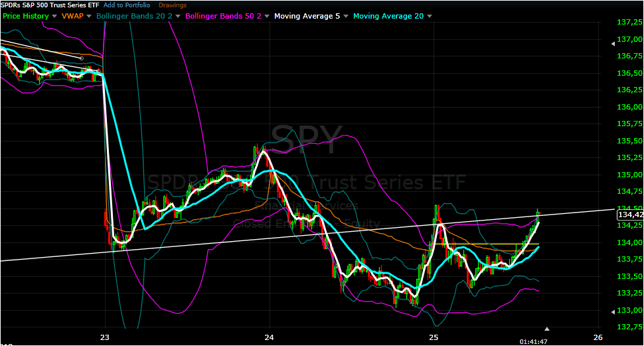Click the 137,25 price axis label
The width and height of the screenshot is (644, 346).
coord(630,22)
